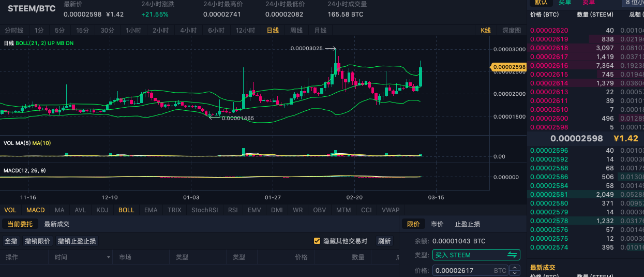Click the 撤销止盈止损 button

click(x=77, y=241)
